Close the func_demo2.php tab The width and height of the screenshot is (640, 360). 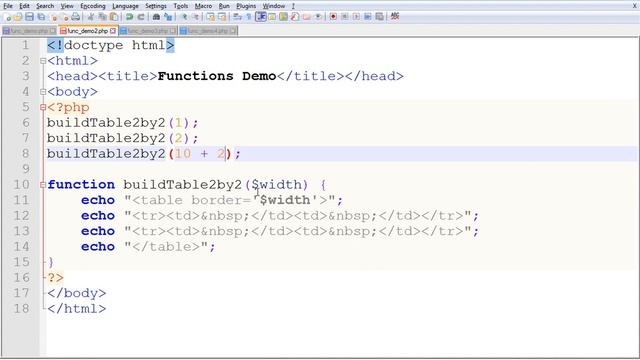113,31
